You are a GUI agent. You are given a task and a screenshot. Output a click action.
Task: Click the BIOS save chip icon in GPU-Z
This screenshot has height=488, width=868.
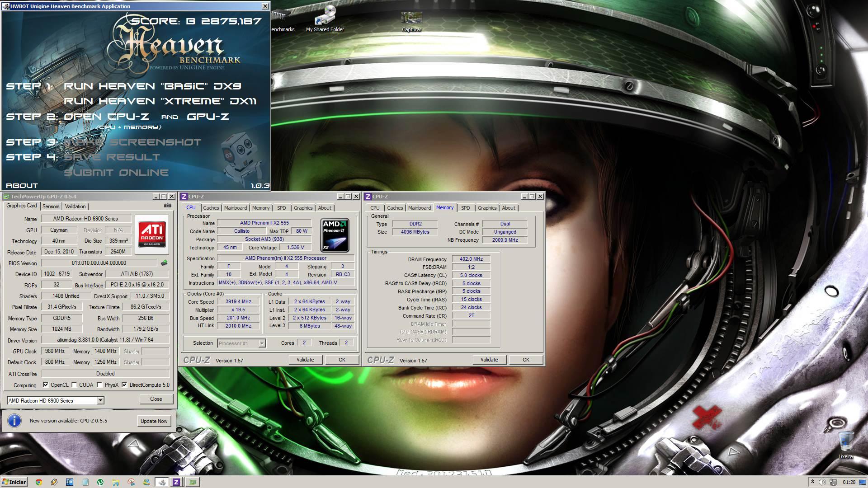tap(164, 263)
